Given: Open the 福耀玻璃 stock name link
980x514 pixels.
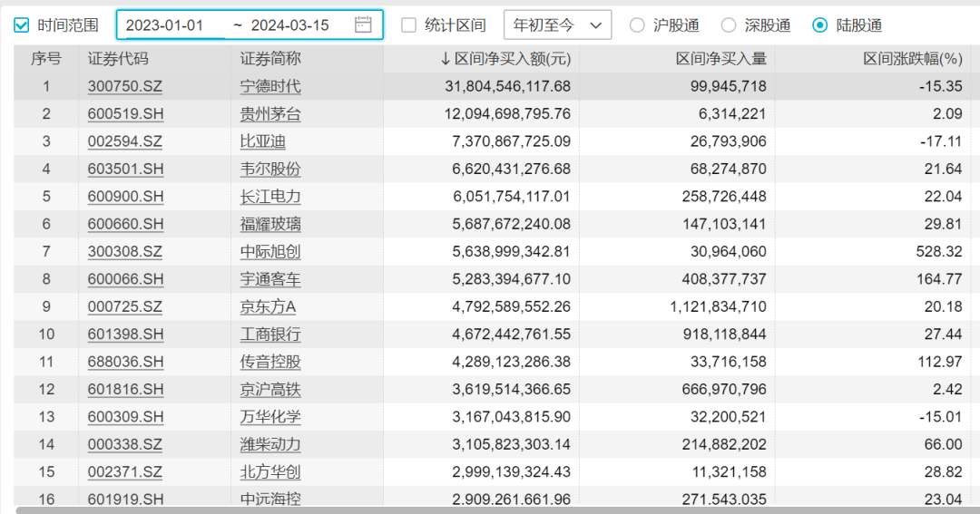Looking at the screenshot, I should (x=270, y=224).
